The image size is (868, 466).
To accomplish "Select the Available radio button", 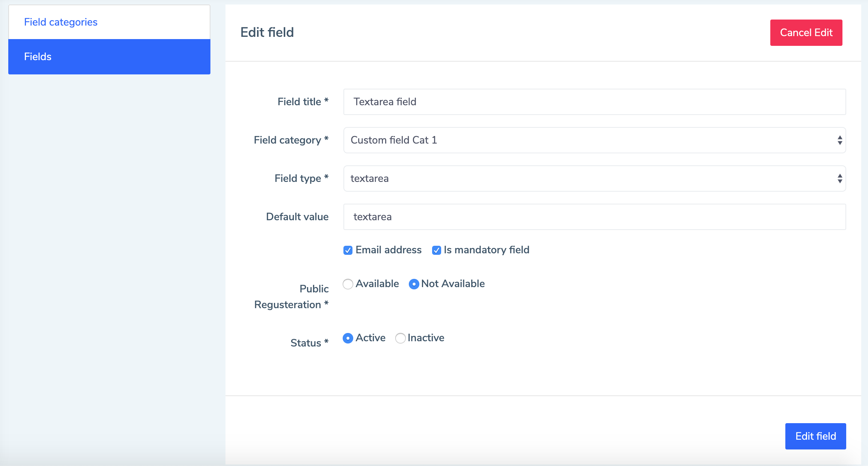I will point(348,284).
